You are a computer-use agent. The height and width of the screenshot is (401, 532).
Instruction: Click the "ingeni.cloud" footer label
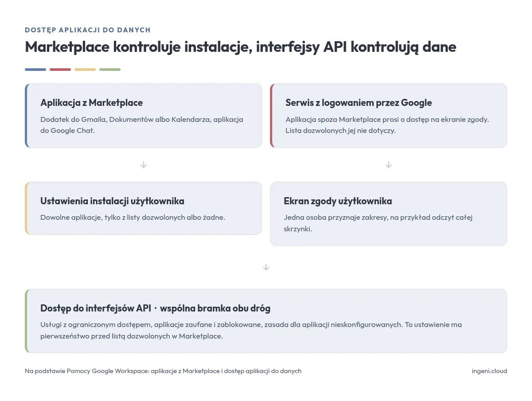point(489,371)
